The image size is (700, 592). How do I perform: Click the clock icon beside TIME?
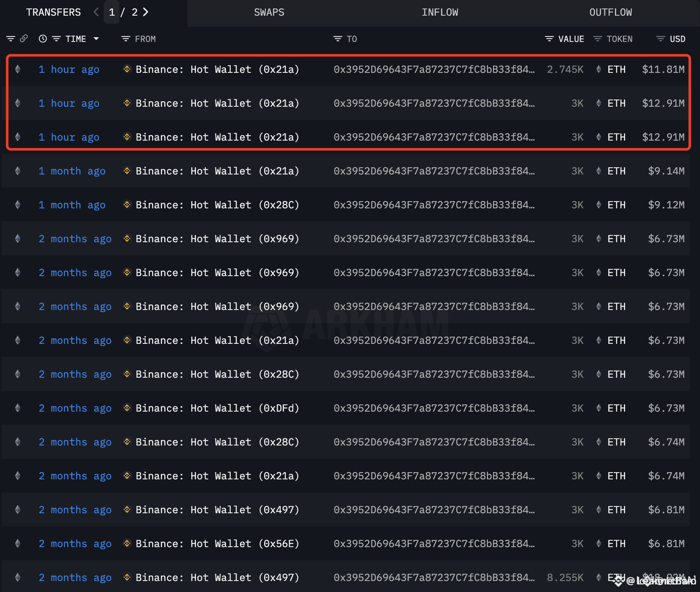point(43,39)
